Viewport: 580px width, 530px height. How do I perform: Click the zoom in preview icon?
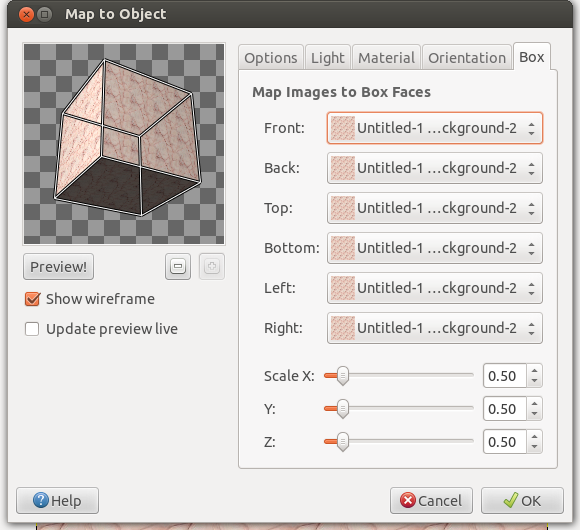[212, 266]
